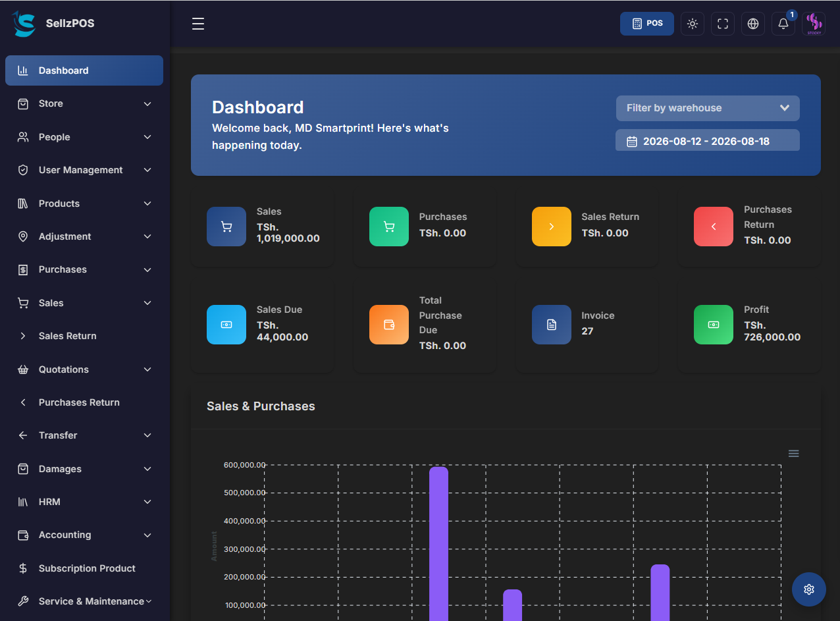
Task: Click the yellow Sales Return card icon
Action: [552, 227]
